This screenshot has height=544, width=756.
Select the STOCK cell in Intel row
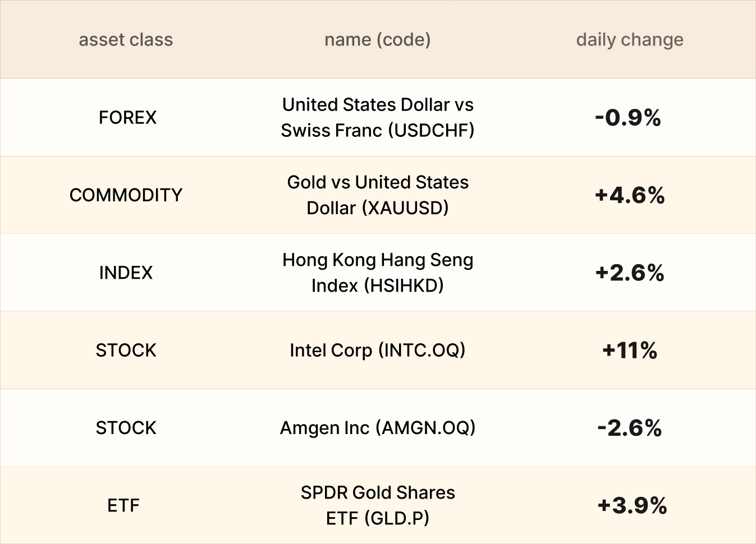click(126, 350)
